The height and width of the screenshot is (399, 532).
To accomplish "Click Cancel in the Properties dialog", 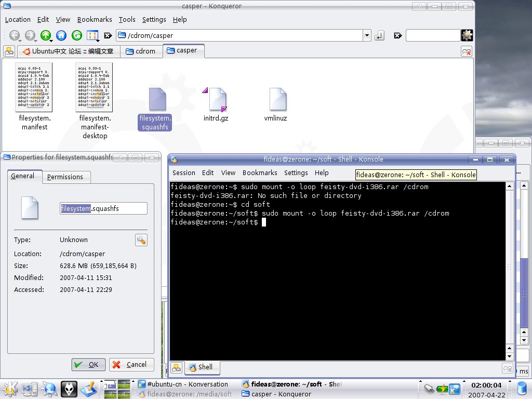I will click(x=131, y=365).
